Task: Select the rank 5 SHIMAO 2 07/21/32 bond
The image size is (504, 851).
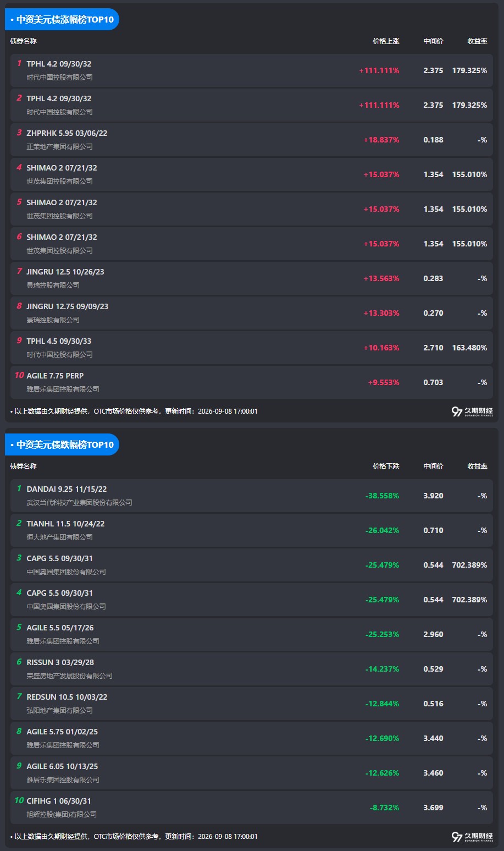Action: [252, 209]
